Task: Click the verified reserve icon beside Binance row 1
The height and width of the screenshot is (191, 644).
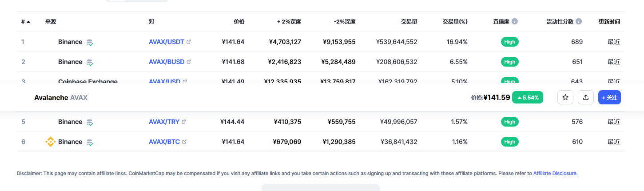Action: tap(90, 42)
